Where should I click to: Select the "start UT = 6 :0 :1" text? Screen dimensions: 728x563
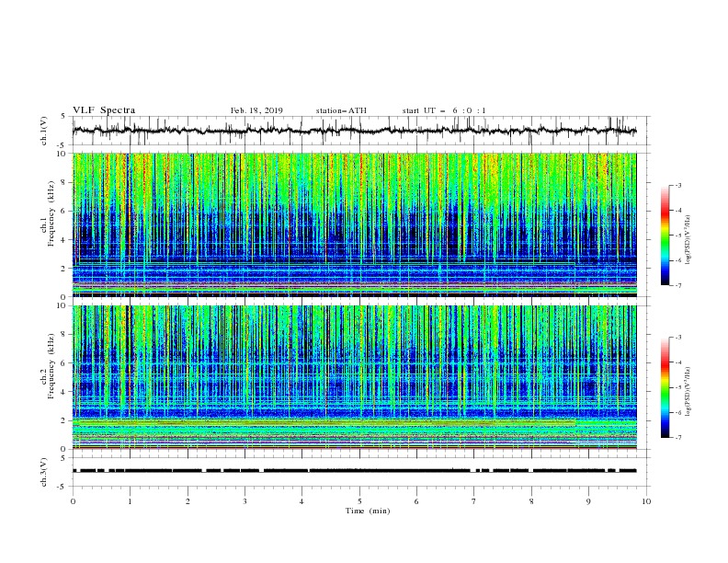coord(444,110)
